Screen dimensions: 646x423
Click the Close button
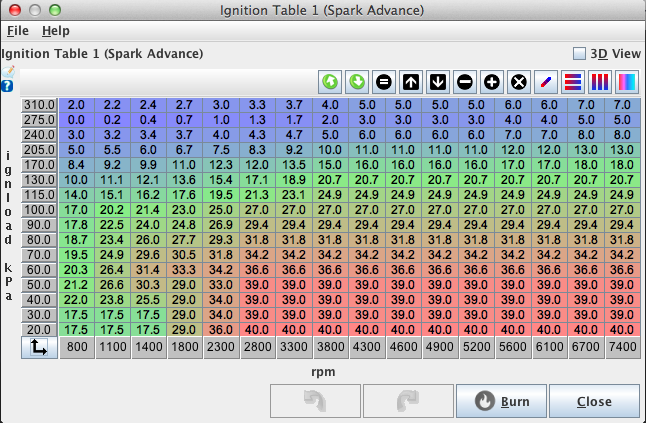593,401
